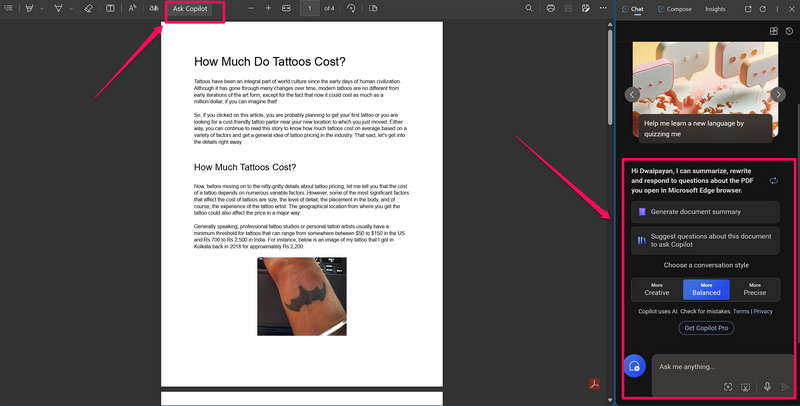This screenshot has width=800, height=406.
Task: Click the print icon in PDF toolbar
Action: [x=551, y=8]
